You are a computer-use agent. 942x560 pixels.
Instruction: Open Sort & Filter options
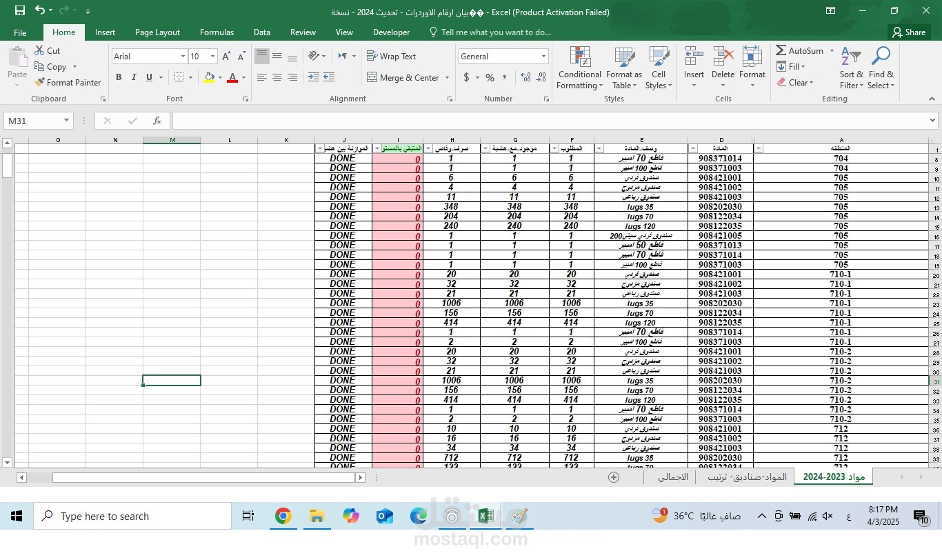pos(851,68)
